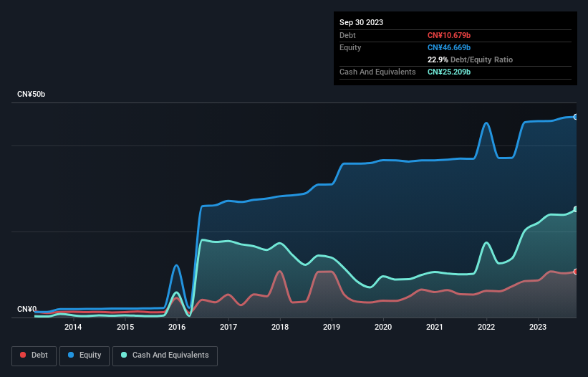588x377 pixels.
Task: Click the Cash value CN¥25.209b
Action: point(449,72)
